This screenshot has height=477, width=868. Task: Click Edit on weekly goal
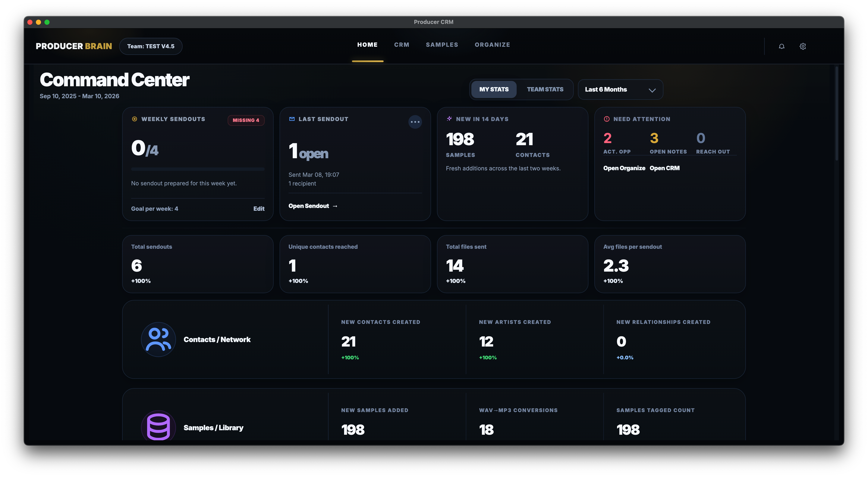pyautogui.click(x=259, y=209)
